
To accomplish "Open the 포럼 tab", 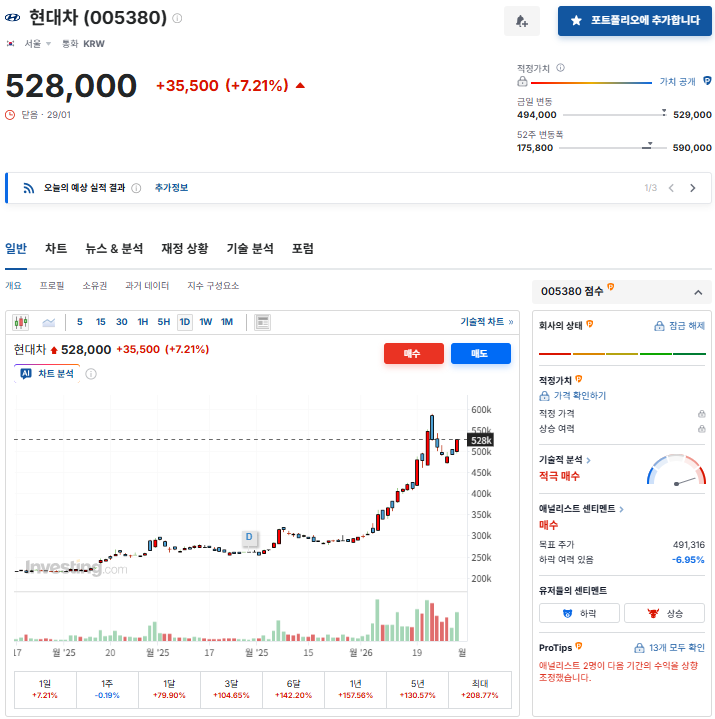I will (x=303, y=249).
